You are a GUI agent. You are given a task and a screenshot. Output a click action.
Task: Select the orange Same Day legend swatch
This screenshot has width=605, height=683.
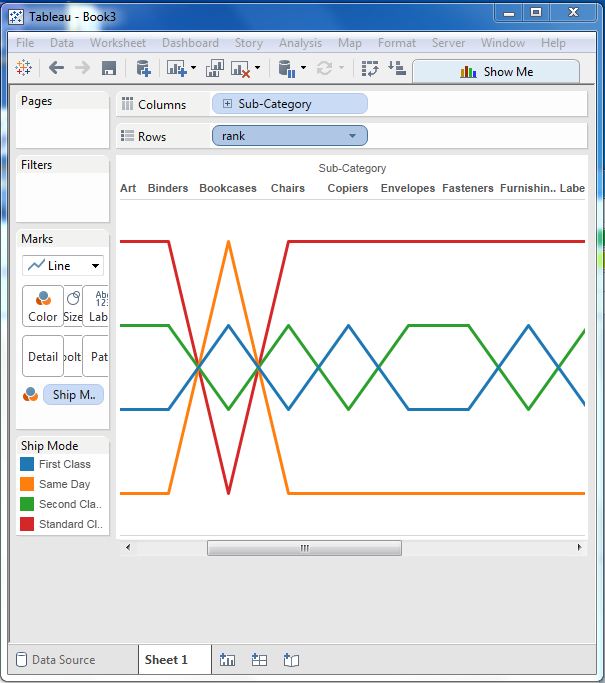tap(28, 484)
